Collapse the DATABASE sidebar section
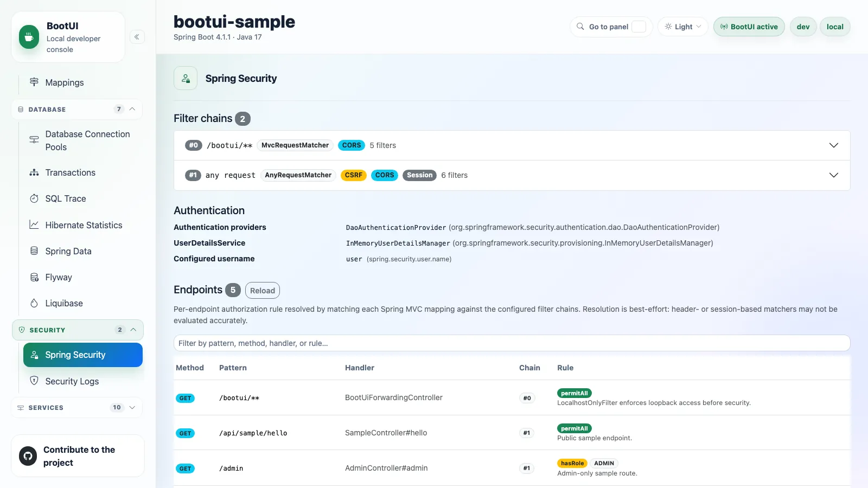 pos(132,109)
